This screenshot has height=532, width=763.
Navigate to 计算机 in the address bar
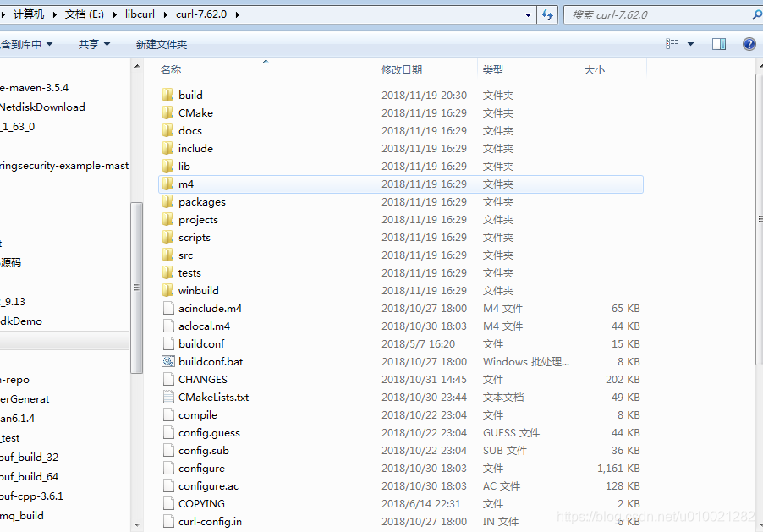point(28,14)
